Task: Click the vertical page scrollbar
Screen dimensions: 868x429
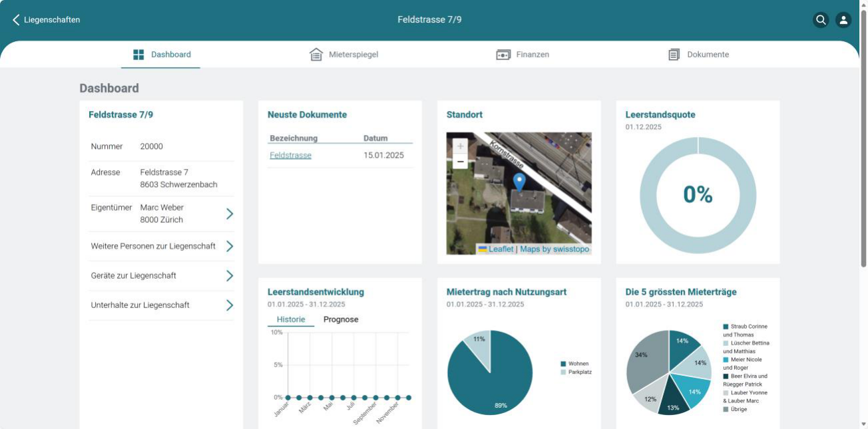Action: pyautogui.click(x=863, y=140)
